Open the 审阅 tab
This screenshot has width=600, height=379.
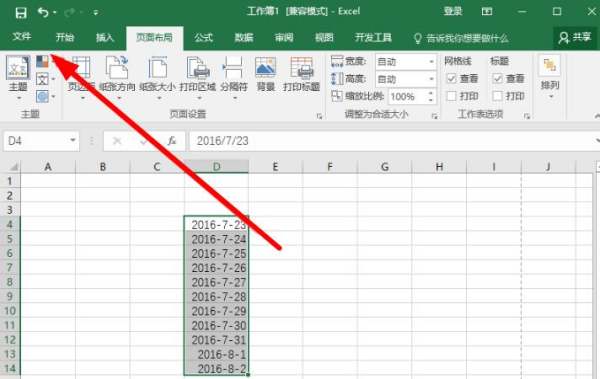[284, 37]
